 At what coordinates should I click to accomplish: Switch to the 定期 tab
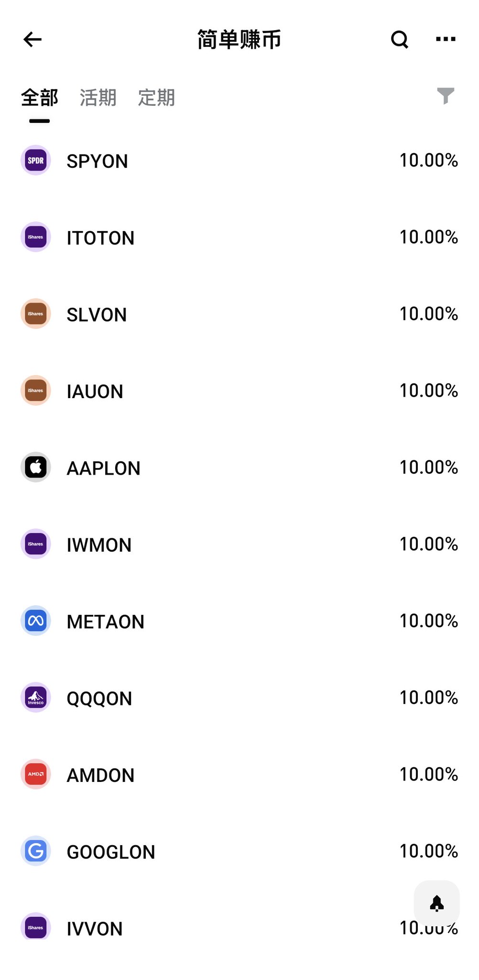[156, 98]
